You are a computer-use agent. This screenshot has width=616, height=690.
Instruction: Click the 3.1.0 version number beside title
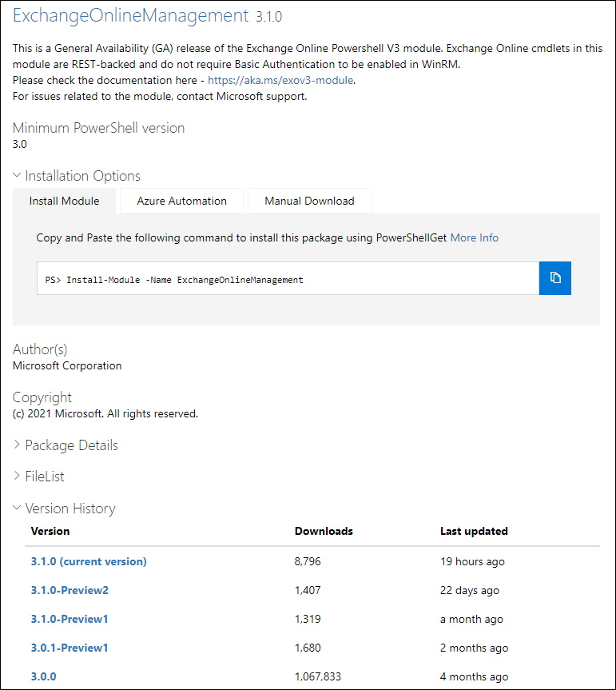pos(268,17)
